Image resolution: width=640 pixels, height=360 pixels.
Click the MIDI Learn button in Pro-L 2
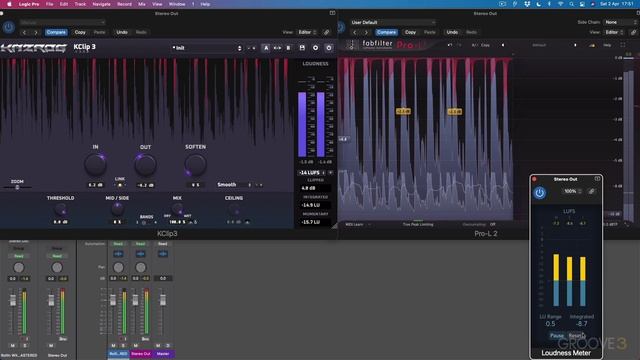click(x=354, y=224)
